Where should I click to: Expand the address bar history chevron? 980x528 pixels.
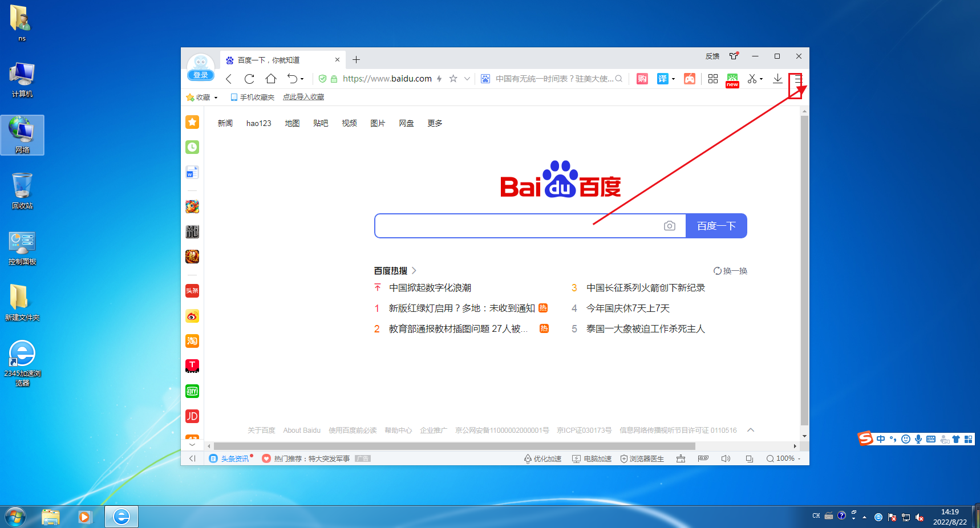pos(467,79)
